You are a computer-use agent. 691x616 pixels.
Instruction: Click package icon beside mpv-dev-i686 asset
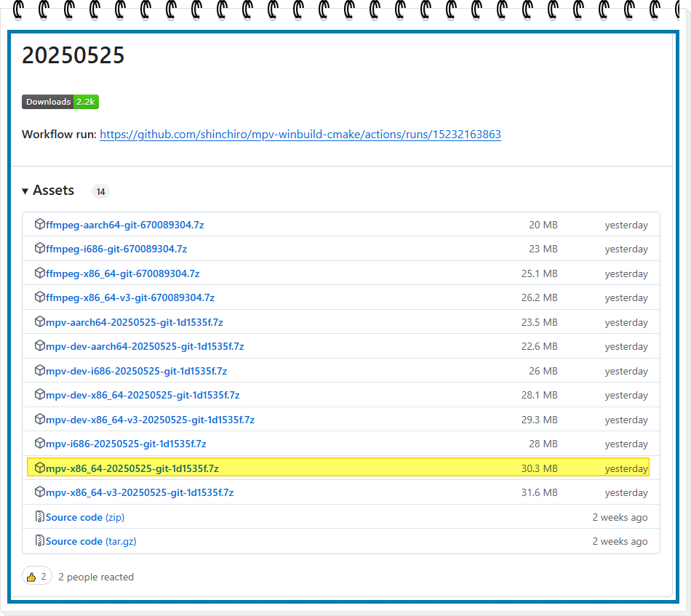pyautogui.click(x=40, y=371)
